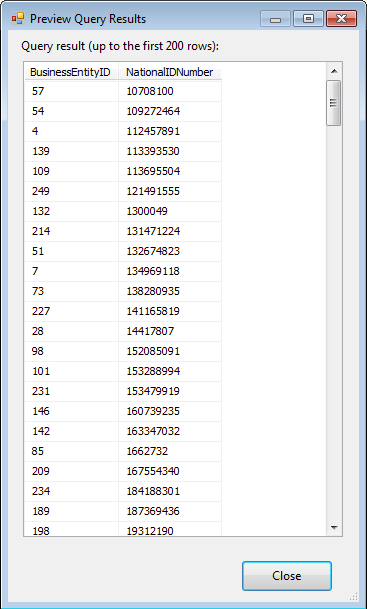367x609 pixels.
Task: Select cell with BusinessEntityID 146
Action: tap(71, 411)
